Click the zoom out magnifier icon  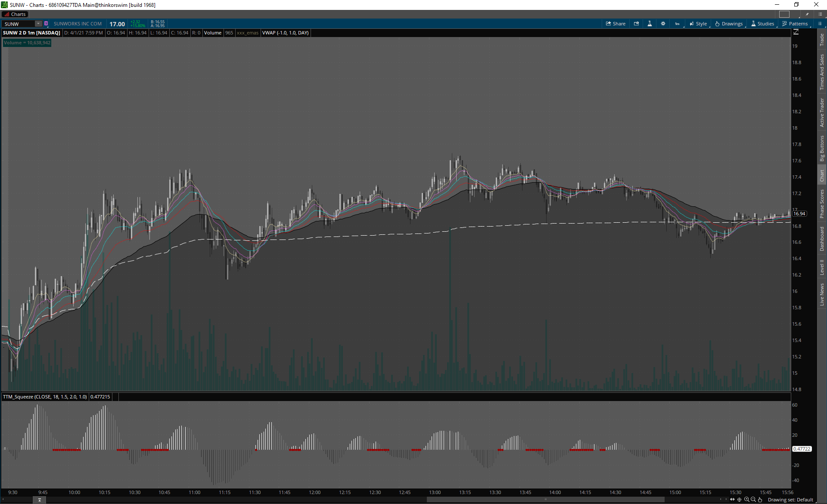pos(753,500)
